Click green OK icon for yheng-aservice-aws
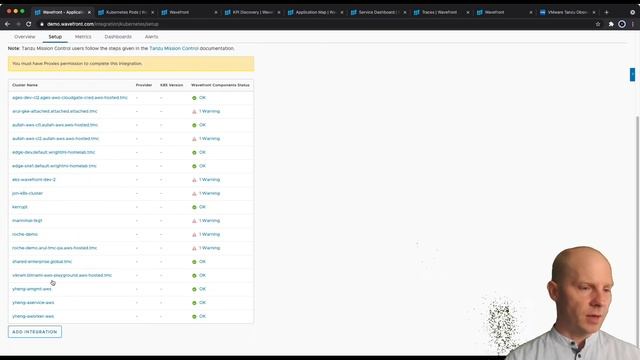 pyautogui.click(x=194, y=303)
